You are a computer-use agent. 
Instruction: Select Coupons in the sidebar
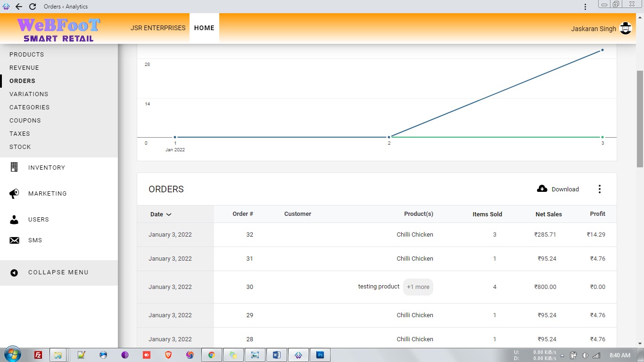[25, 121]
